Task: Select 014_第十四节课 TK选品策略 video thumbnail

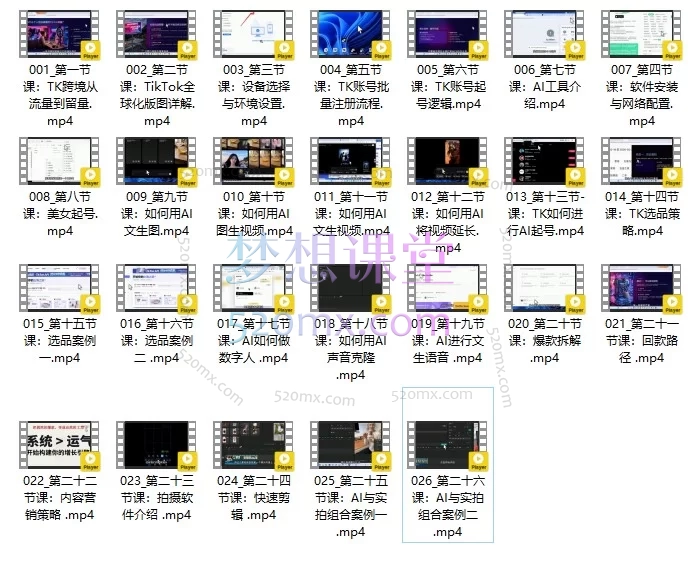Action: coord(641,161)
